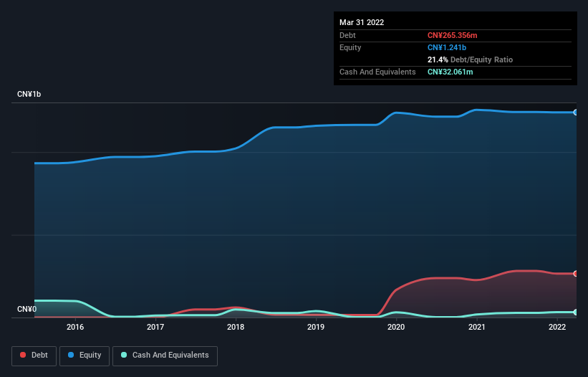Click the 2020 x-axis label
This screenshot has width=588, height=377.
[x=396, y=327]
